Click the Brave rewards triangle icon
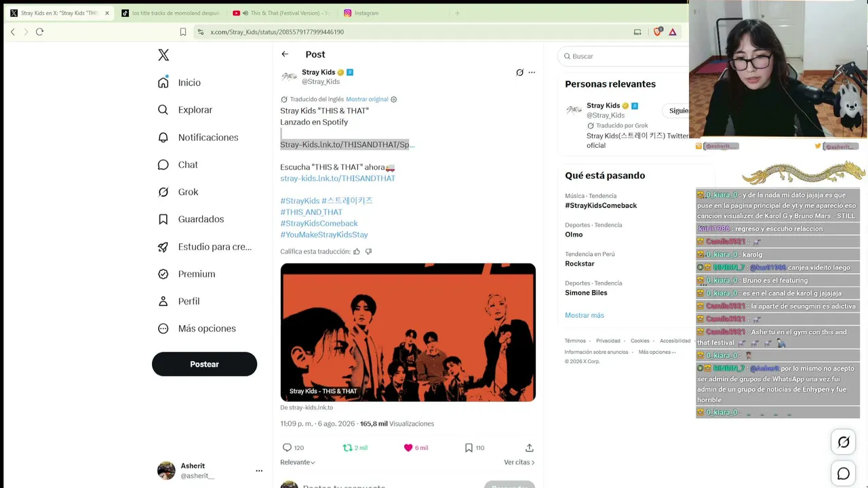 [673, 32]
